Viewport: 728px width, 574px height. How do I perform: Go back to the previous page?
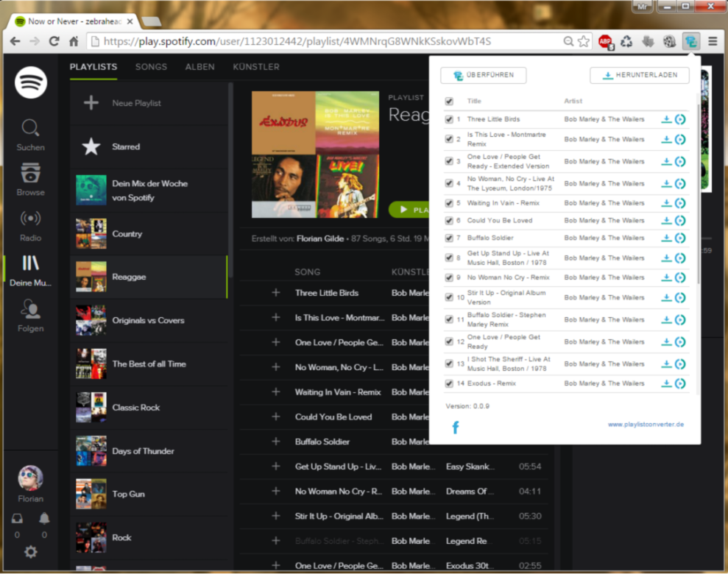coord(15,41)
